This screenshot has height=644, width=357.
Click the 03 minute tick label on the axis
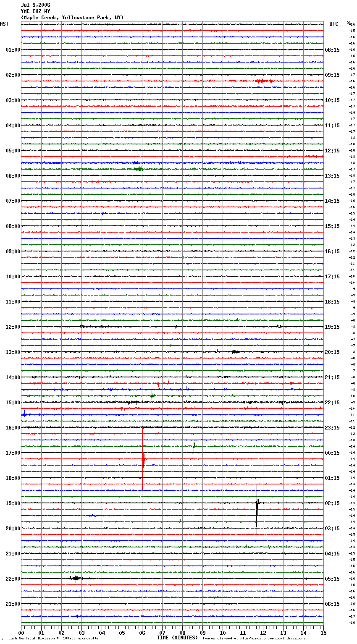pos(81,633)
